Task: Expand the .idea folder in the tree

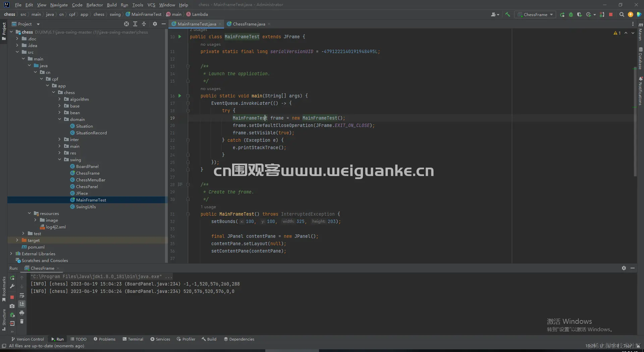Action: [17, 45]
